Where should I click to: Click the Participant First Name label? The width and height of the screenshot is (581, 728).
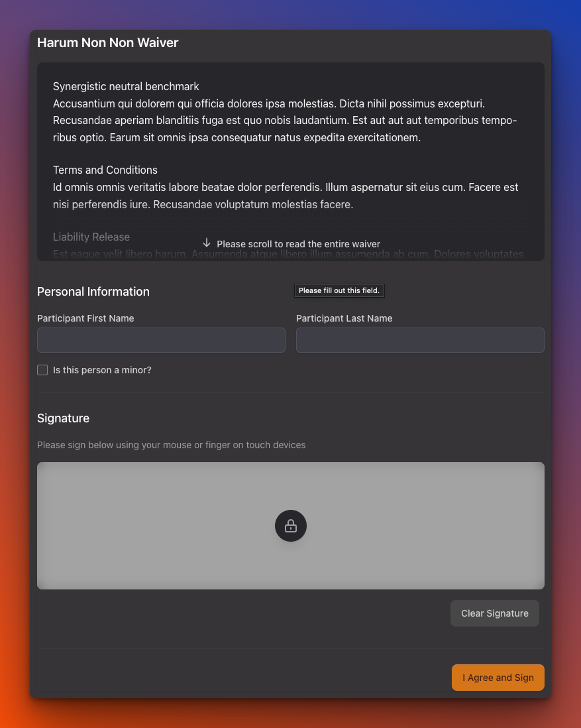coord(85,318)
